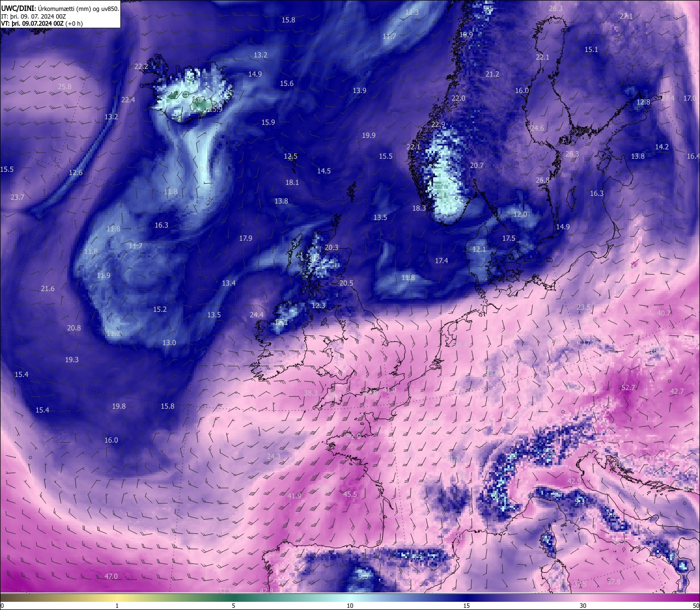Screen dimensions: 700x610
Task: Select the 52.7 maximum value
Action: [x=628, y=388]
